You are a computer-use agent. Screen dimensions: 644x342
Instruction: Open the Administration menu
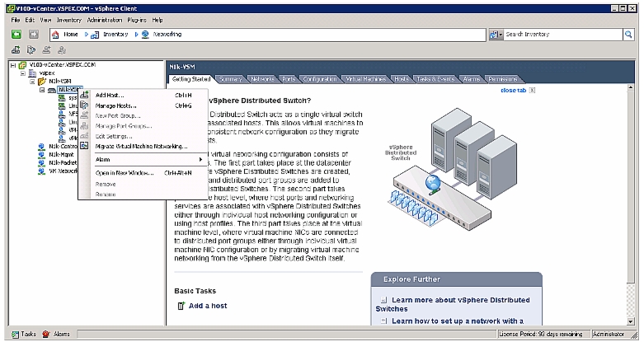click(x=105, y=20)
